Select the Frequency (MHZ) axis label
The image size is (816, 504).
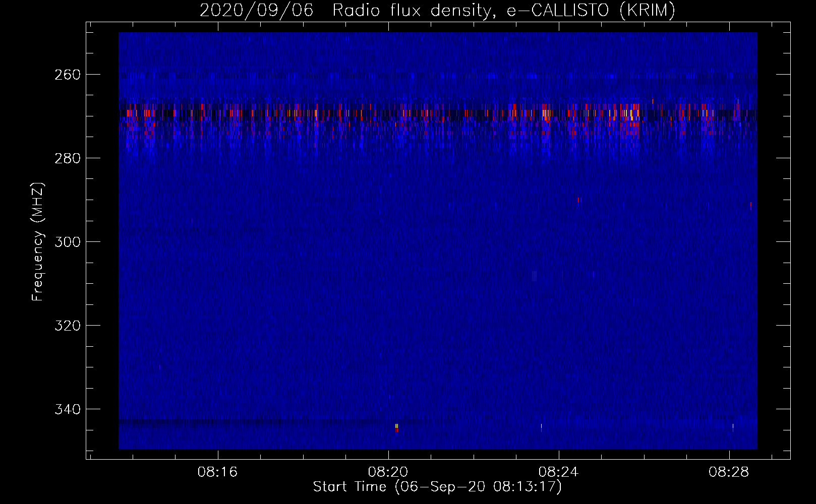click(38, 241)
